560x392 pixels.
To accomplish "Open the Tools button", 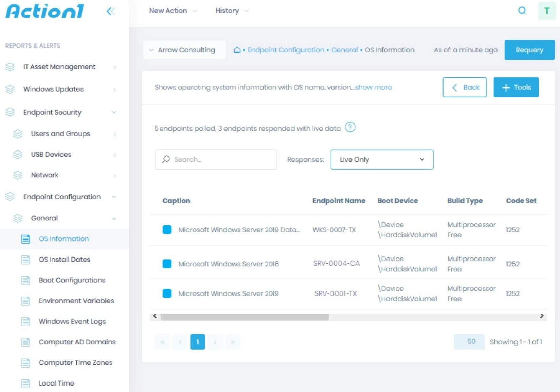I will [x=516, y=87].
